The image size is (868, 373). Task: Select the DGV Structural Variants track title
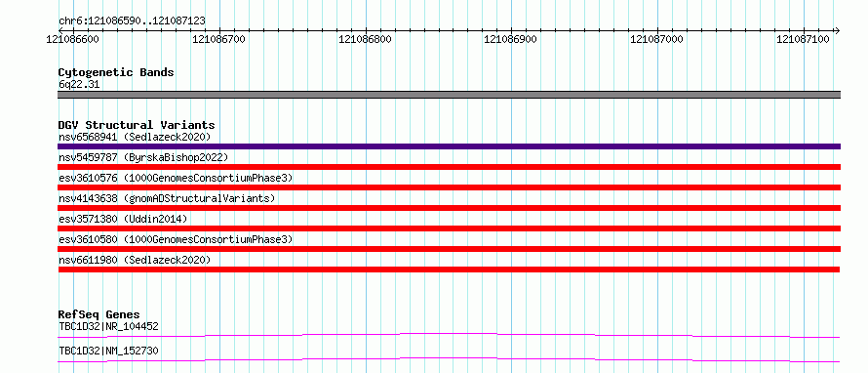coord(137,125)
